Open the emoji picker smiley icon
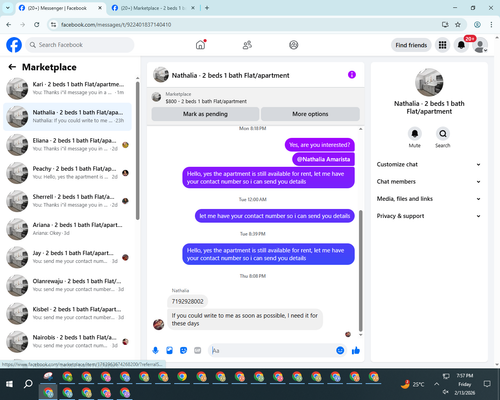Screen dimensions: 500x400 pyautogui.click(x=340, y=350)
